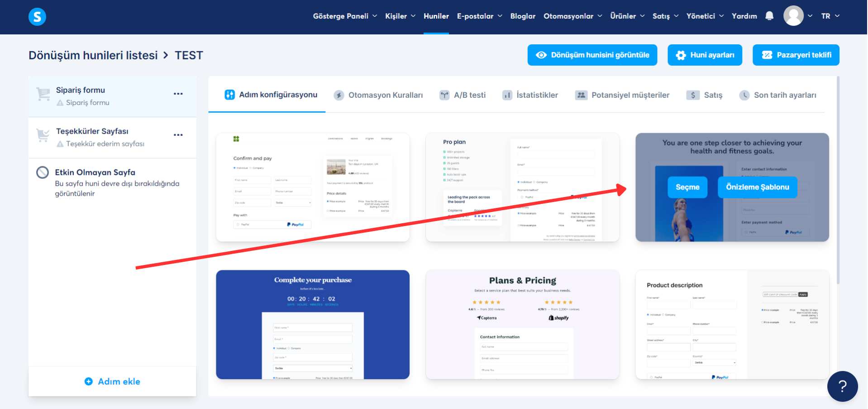Switch to the A/B testi tab
Image resolution: width=868 pixels, height=409 pixels.
(463, 95)
